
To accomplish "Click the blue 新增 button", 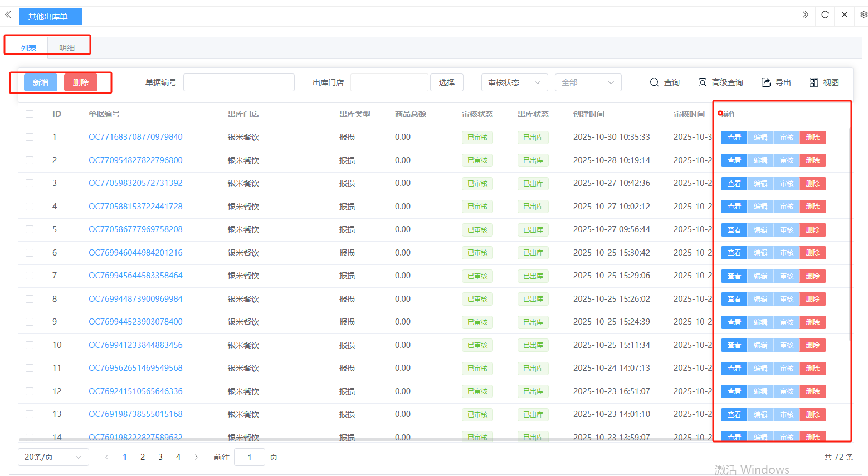I will 41,82.
